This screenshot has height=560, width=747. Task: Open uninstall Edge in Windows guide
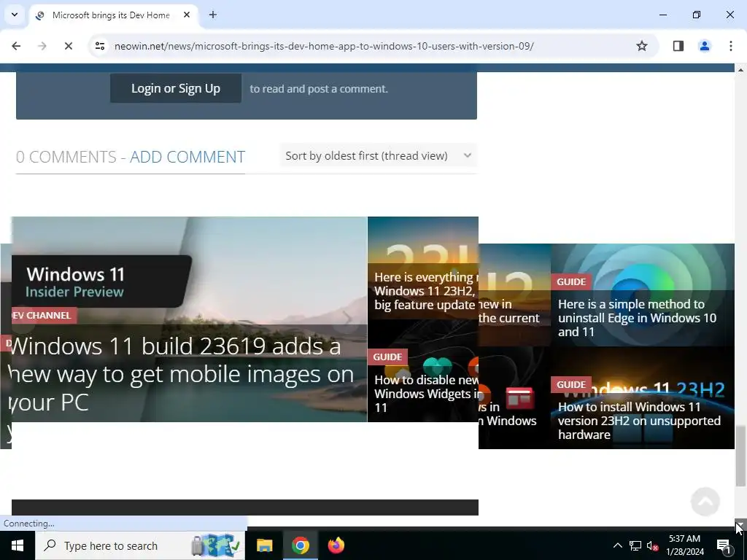click(x=637, y=318)
